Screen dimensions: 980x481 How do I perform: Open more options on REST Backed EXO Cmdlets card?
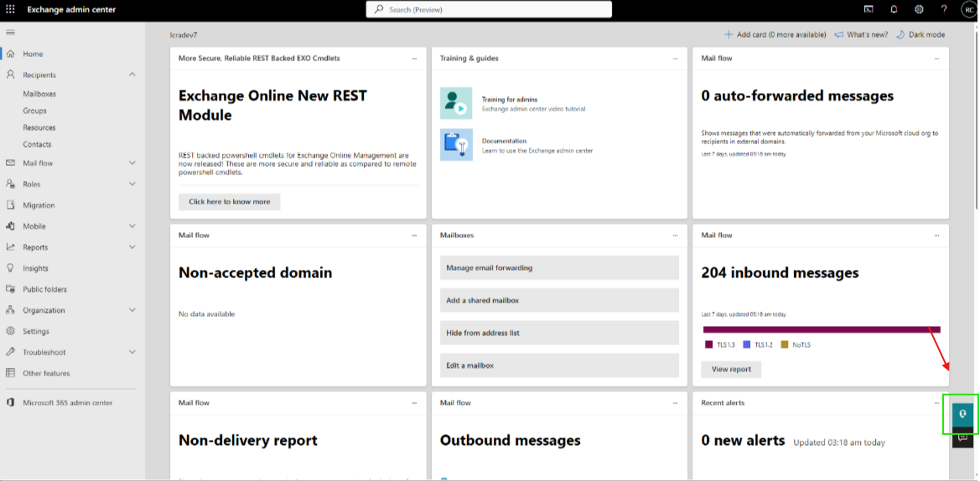point(414,58)
